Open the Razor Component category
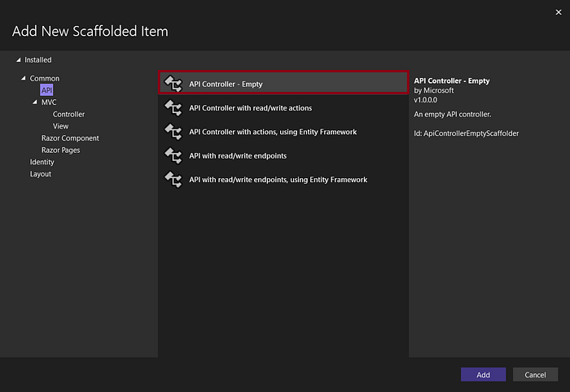This screenshot has width=570, height=392. point(70,138)
